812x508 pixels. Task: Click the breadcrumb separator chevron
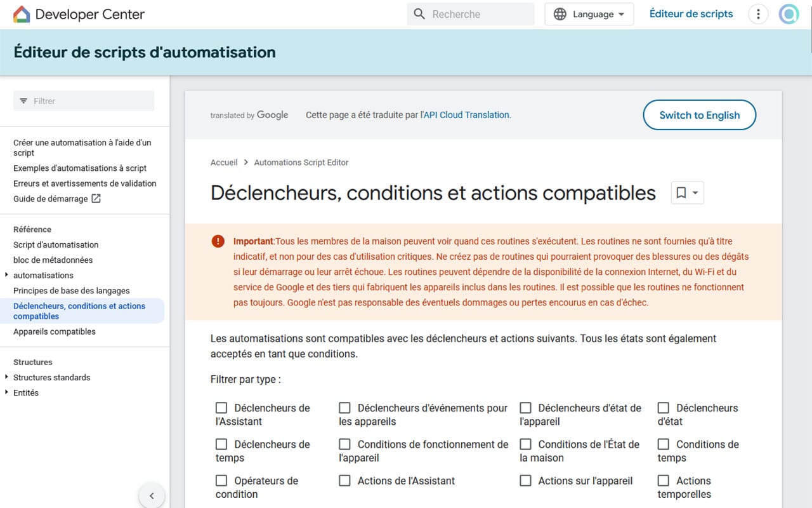246,163
